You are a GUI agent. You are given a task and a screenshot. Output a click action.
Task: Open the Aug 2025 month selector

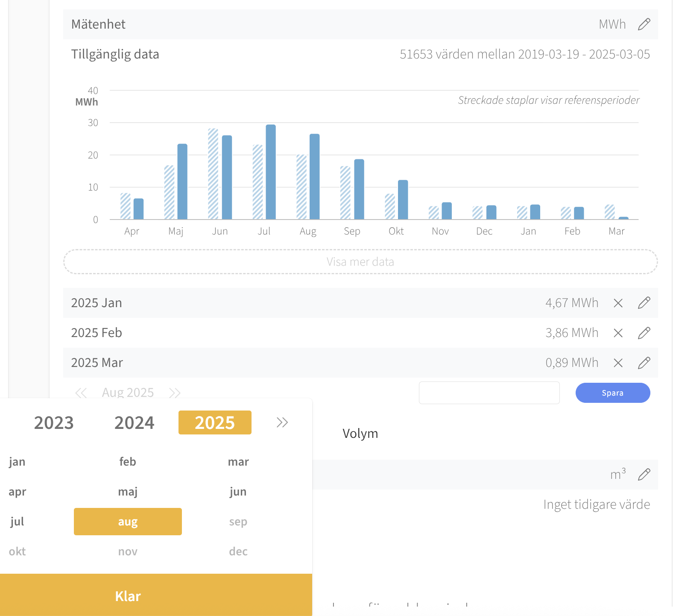click(128, 393)
